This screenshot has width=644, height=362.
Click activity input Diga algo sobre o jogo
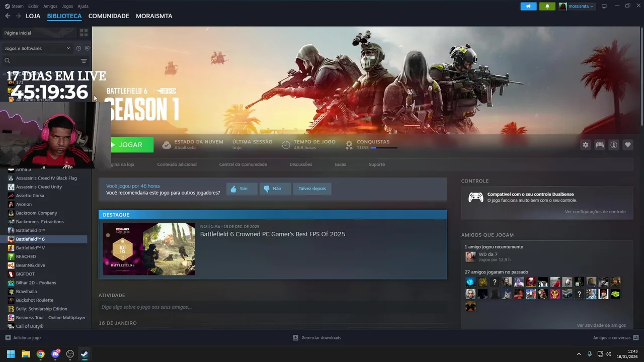[x=272, y=307]
